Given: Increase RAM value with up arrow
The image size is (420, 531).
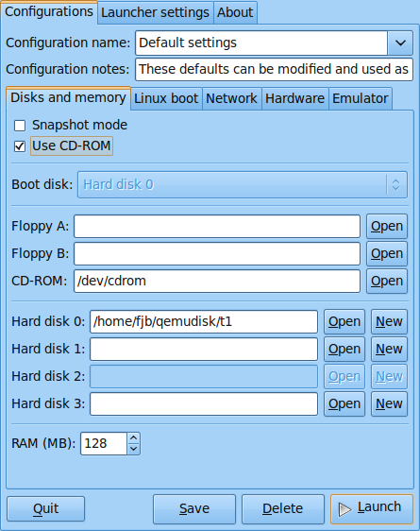Looking at the screenshot, I should tap(134, 438).
